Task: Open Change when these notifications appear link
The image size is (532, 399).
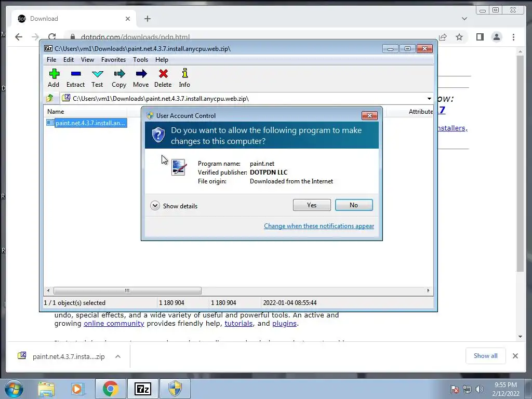Action: [x=319, y=226]
